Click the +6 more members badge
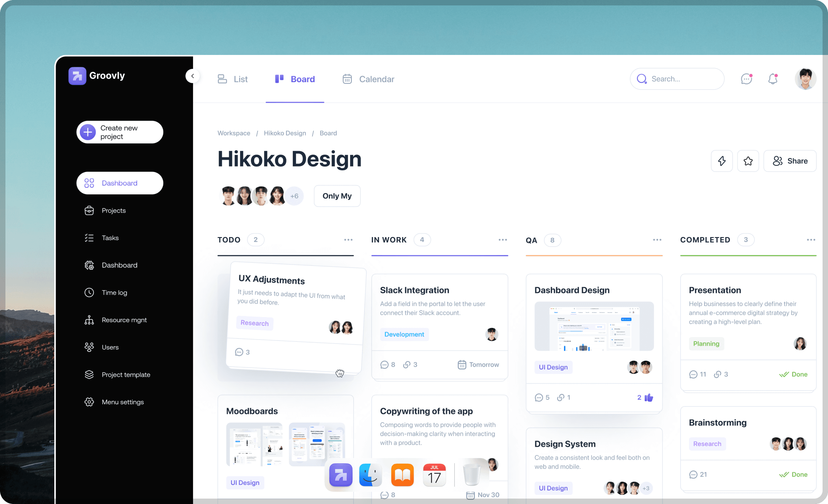This screenshot has width=828, height=504. (294, 196)
